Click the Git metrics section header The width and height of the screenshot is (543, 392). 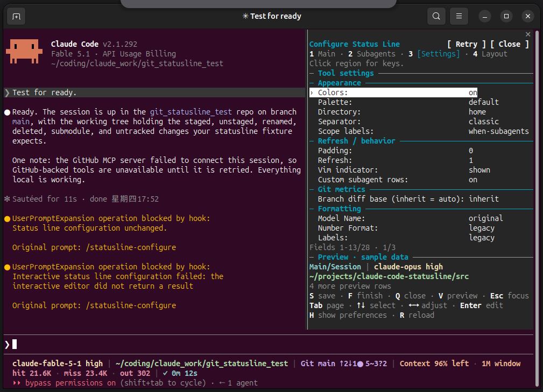pos(341,189)
